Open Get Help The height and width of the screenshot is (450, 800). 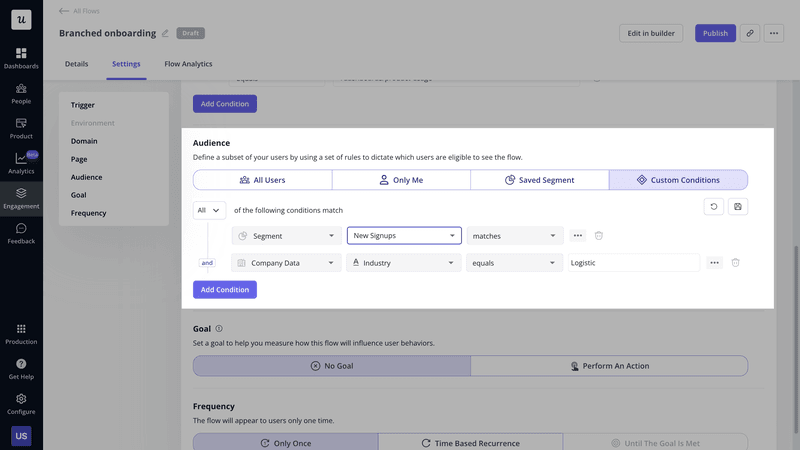(21, 369)
